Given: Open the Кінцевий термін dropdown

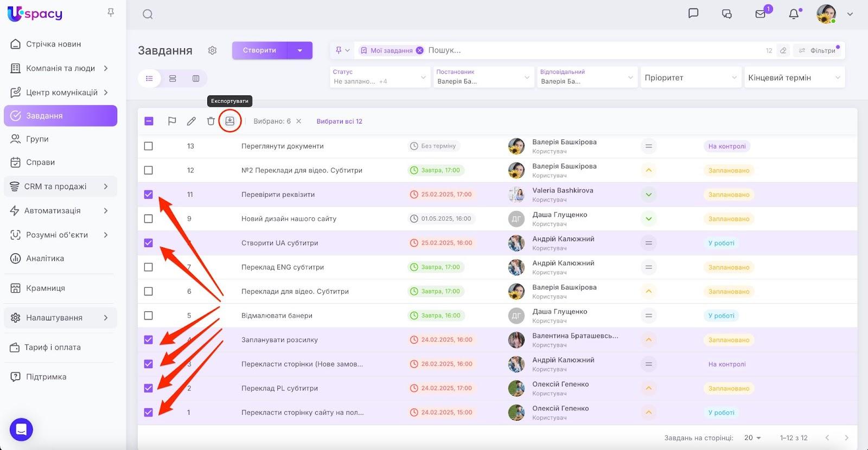Looking at the screenshot, I should click(794, 78).
